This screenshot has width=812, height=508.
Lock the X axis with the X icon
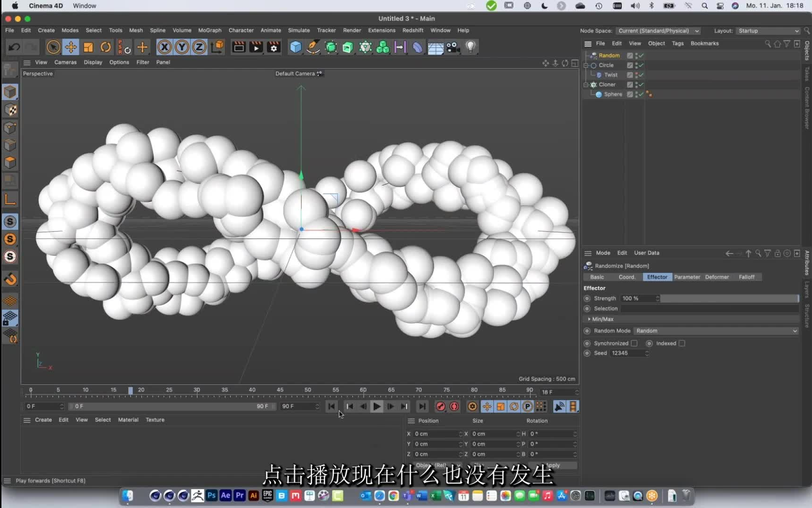pos(164,47)
